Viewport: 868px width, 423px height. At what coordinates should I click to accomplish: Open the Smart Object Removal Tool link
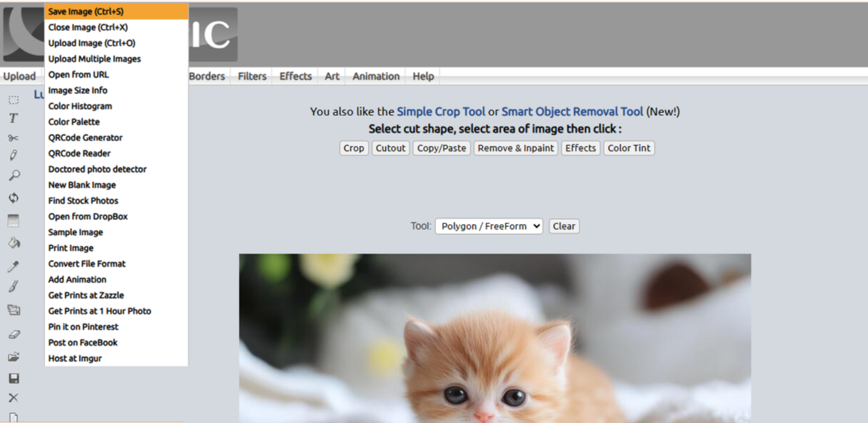coord(572,112)
